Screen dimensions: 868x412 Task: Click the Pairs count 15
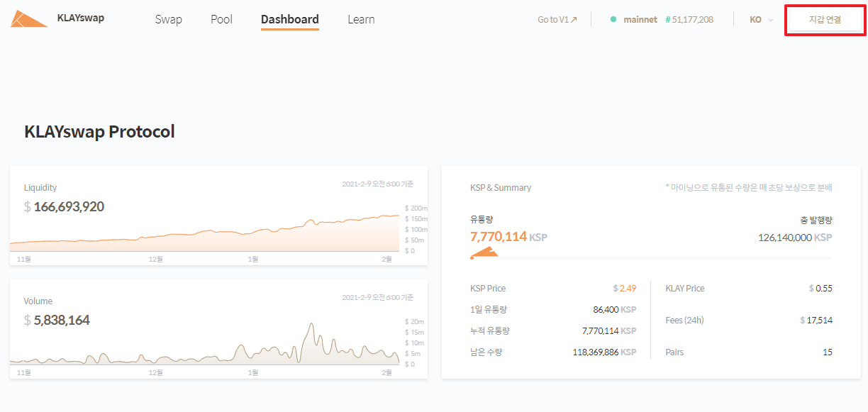(828, 352)
